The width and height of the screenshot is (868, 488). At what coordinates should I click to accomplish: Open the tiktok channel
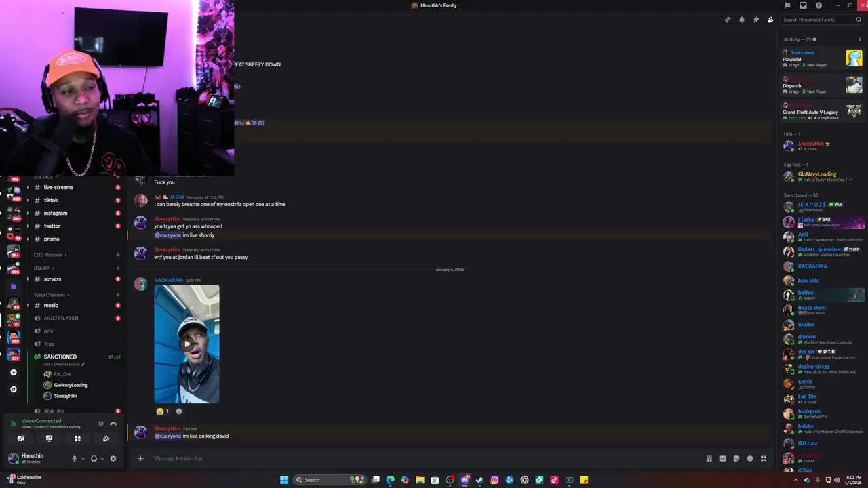click(76, 200)
